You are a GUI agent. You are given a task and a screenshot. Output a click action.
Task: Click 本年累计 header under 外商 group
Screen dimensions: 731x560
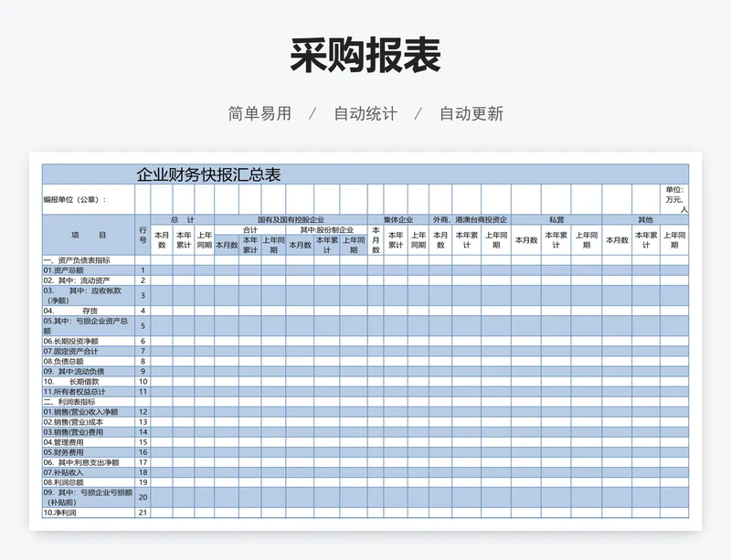[466, 240]
